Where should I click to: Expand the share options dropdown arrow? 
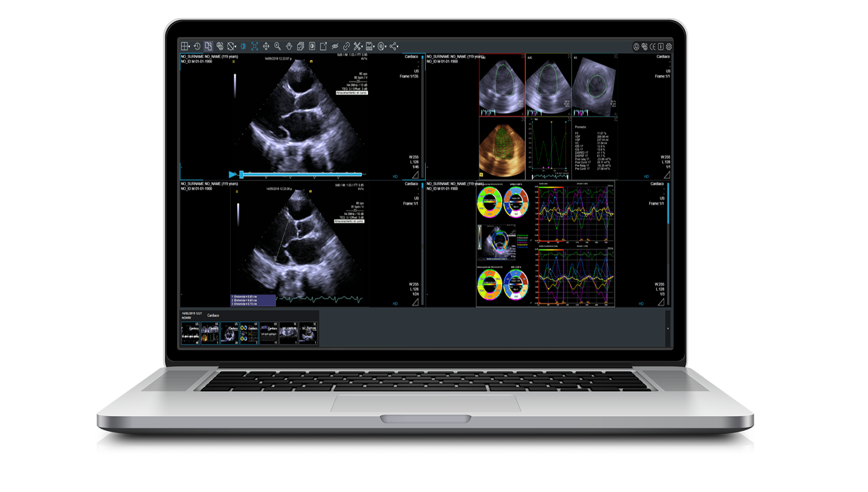coord(398,47)
